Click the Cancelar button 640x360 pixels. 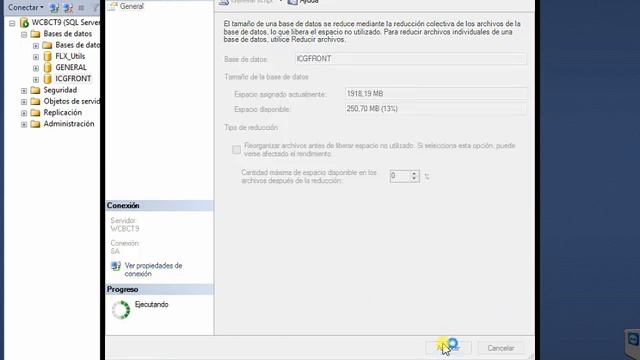(x=501, y=348)
